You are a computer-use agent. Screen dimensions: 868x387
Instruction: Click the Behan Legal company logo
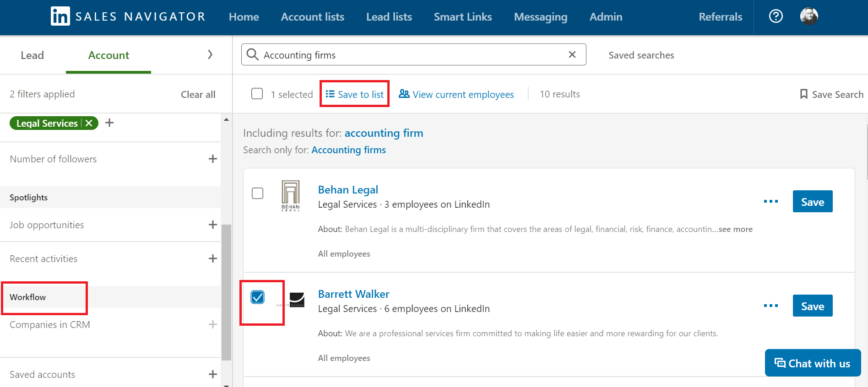291,195
